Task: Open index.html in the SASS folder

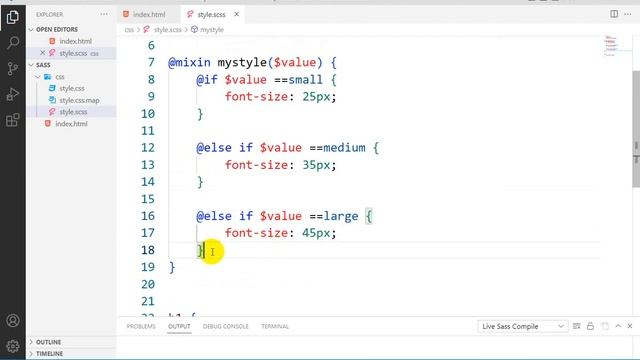Action: pyautogui.click(x=71, y=124)
